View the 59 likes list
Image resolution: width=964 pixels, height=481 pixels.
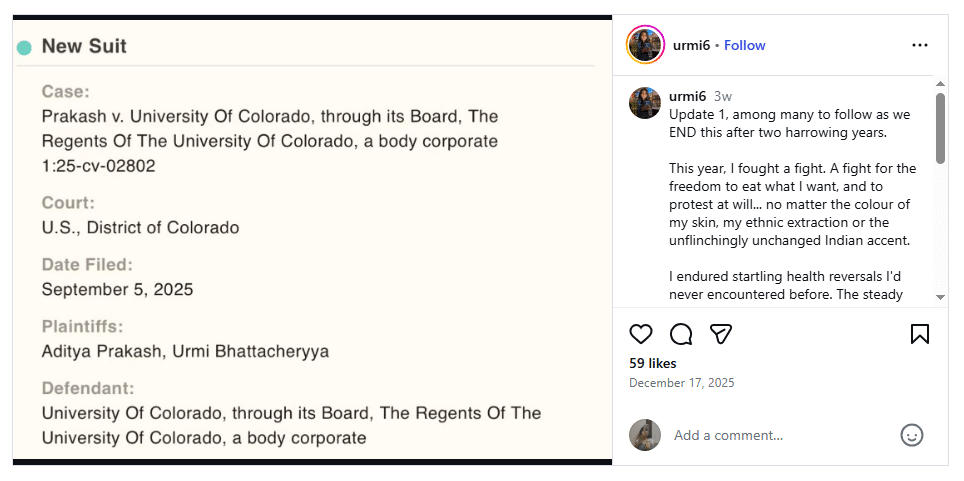[x=652, y=363]
